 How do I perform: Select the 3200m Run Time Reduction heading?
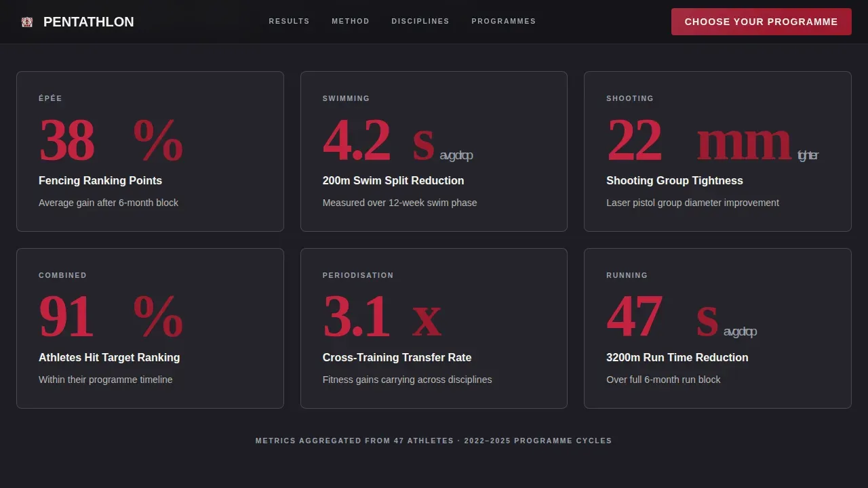pos(677,357)
